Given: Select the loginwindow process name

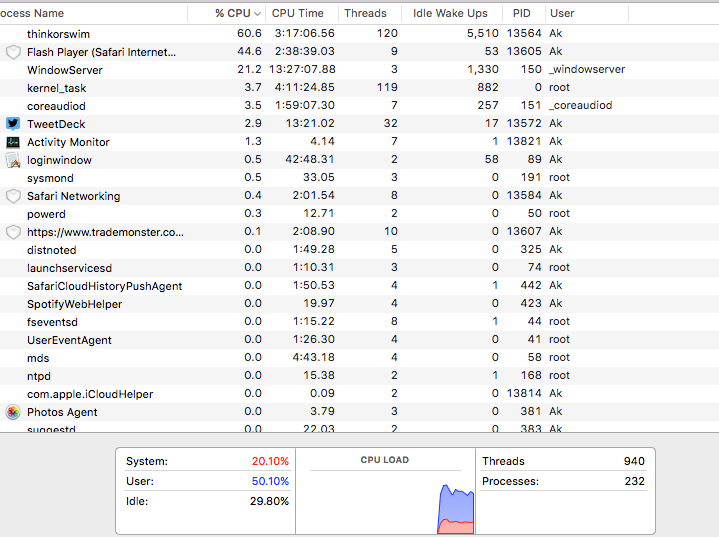Looking at the screenshot, I should click(x=59, y=160).
